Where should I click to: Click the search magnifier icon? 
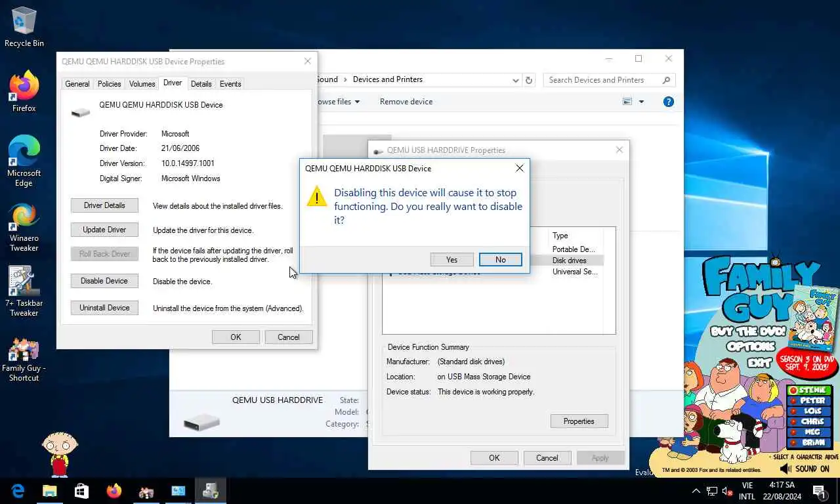(x=667, y=80)
